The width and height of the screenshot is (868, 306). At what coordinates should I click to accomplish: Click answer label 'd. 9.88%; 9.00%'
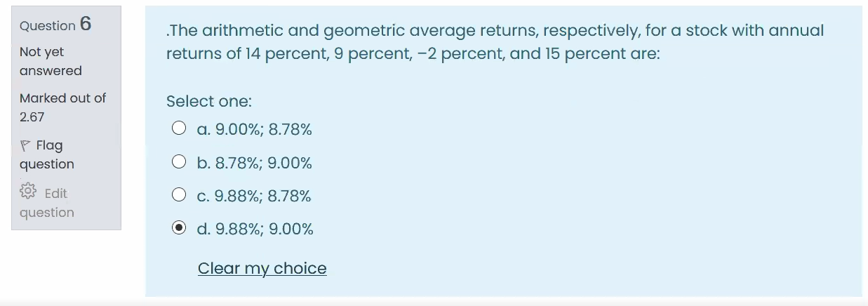255,229
